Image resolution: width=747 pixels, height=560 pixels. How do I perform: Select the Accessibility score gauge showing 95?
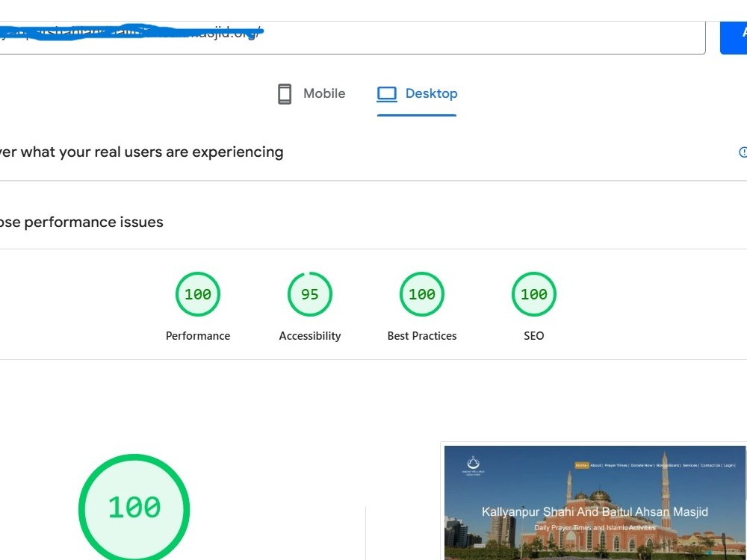click(x=310, y=293)
